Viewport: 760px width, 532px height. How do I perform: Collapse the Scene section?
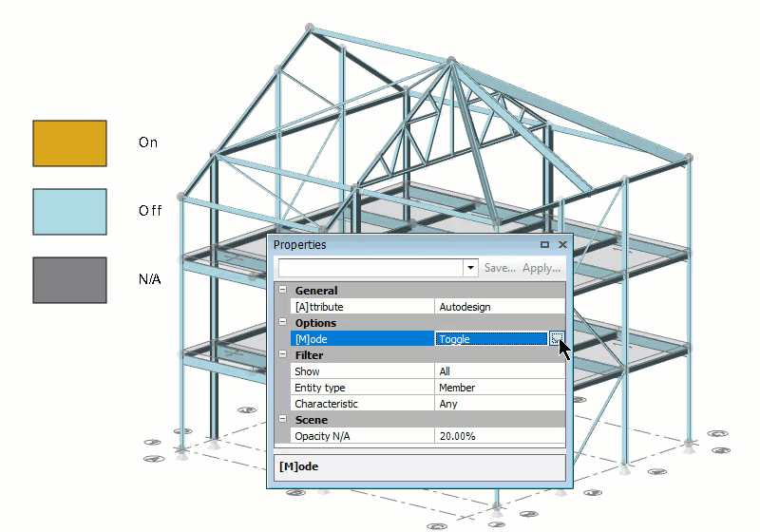click(282, 419)
